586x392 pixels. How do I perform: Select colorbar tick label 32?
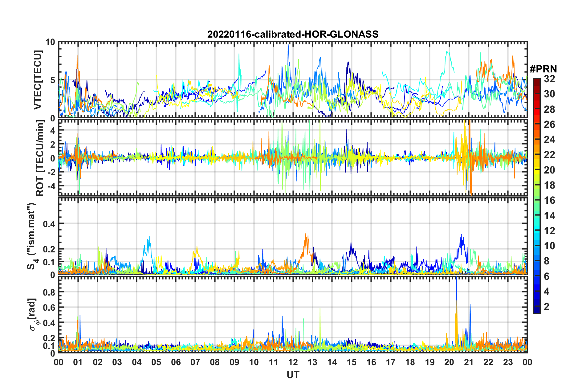549,79
